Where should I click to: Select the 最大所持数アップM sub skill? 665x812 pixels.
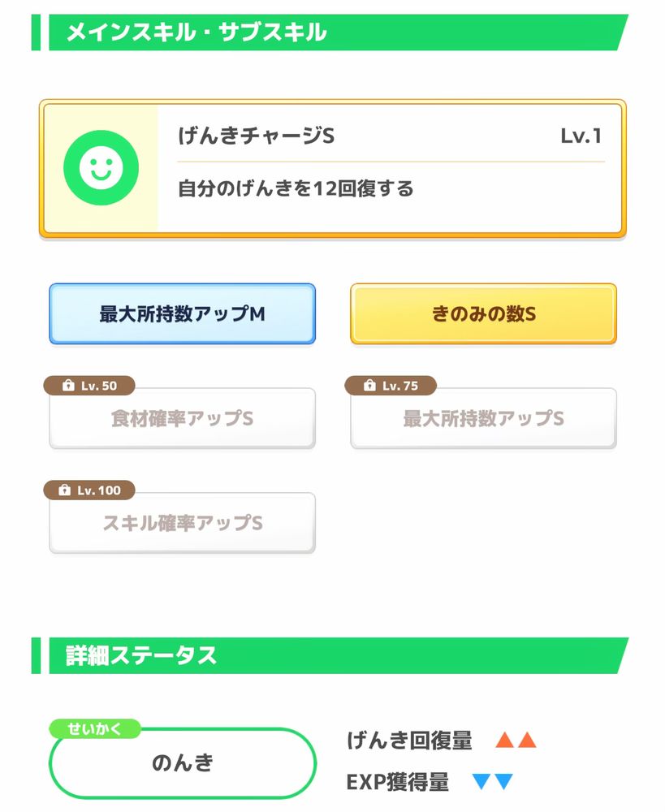coord(183,313)
